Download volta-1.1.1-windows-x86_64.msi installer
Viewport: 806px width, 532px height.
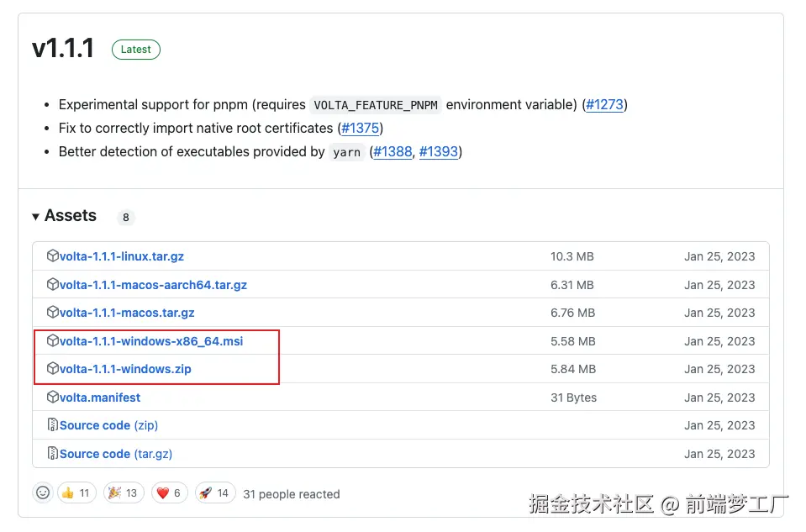click(x=151, y=340)
